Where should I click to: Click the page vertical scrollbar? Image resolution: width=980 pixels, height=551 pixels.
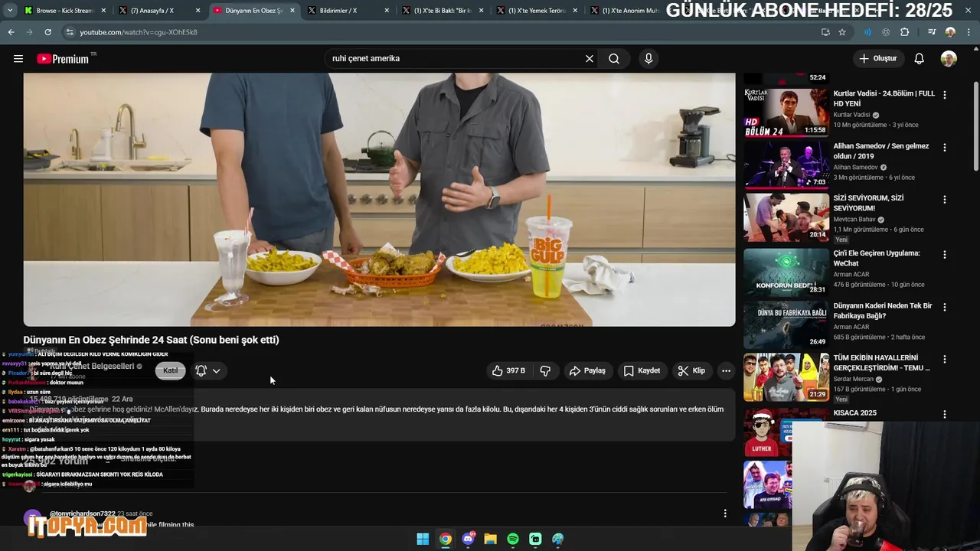[975, 126]
